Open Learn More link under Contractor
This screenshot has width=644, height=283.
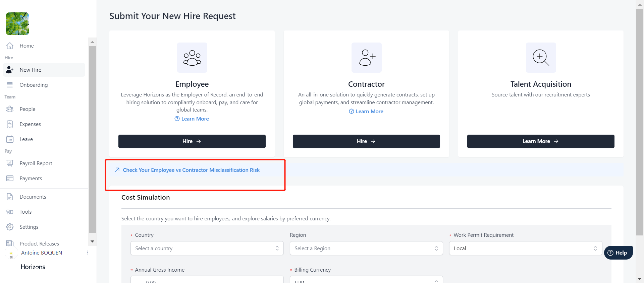[x=366, y=112]
